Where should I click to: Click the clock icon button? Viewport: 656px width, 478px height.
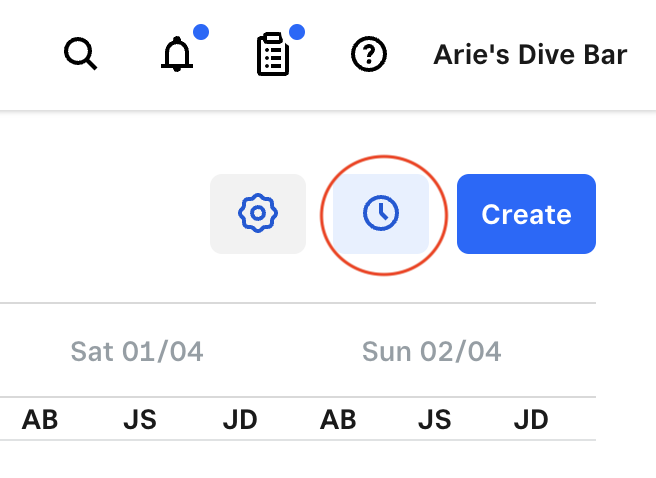[381, 213]
